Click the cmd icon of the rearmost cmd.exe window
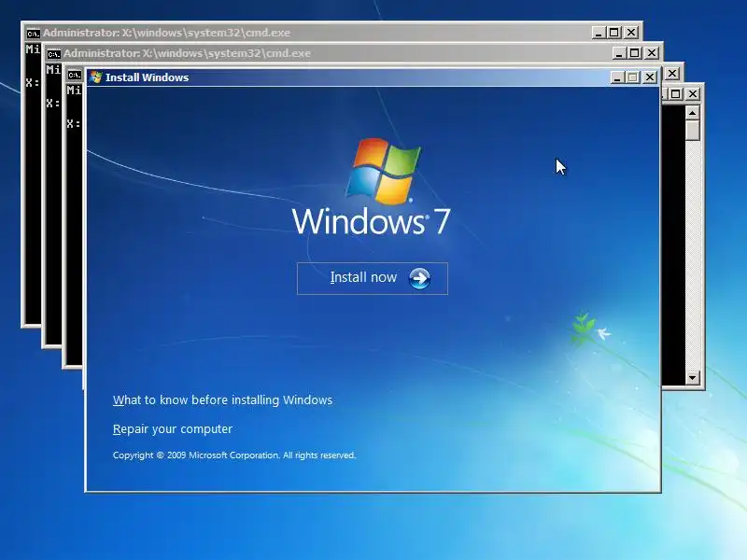 click(x=33, y=34)
